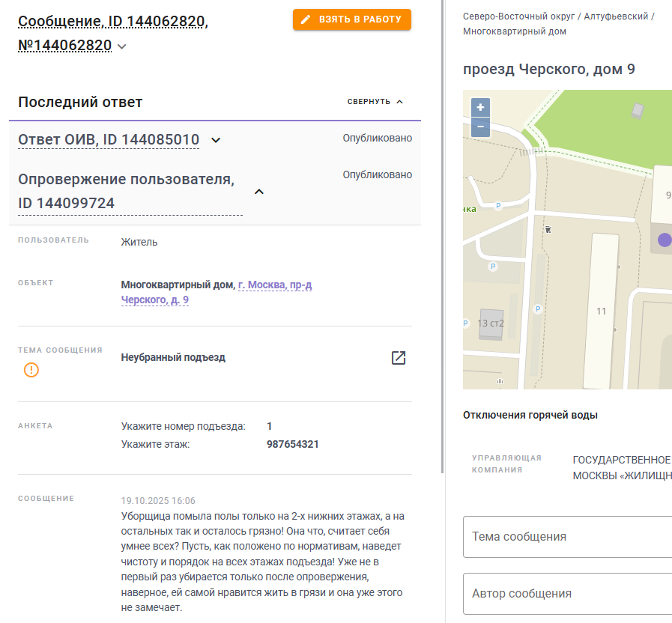Collapse Опровержение пользователя section chevron

click(259, 192)
